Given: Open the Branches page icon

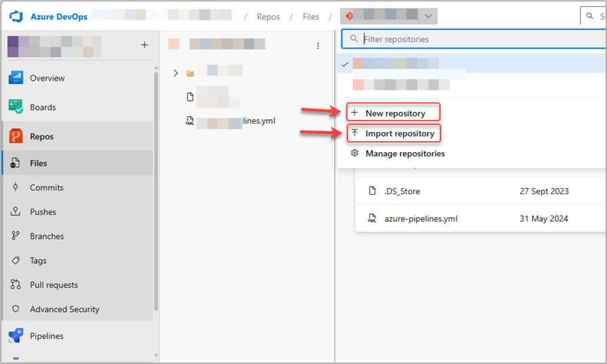Looking at the screenshot, I should (x=16, y=236).
